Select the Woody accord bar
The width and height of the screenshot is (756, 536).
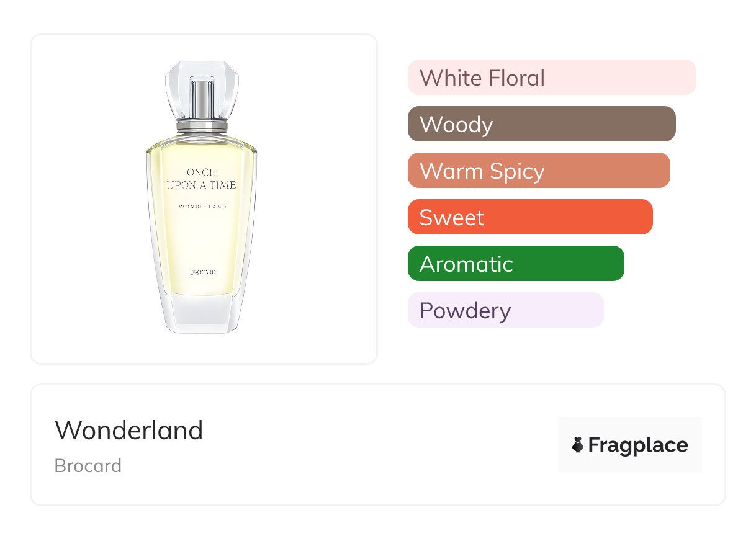click(x=541, y=124)
